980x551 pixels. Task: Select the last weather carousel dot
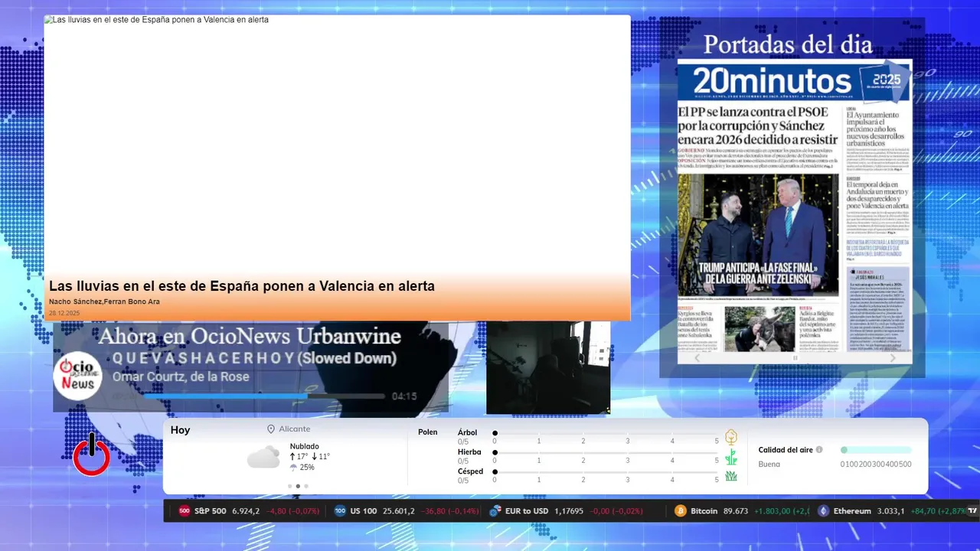tap(306, 486)
